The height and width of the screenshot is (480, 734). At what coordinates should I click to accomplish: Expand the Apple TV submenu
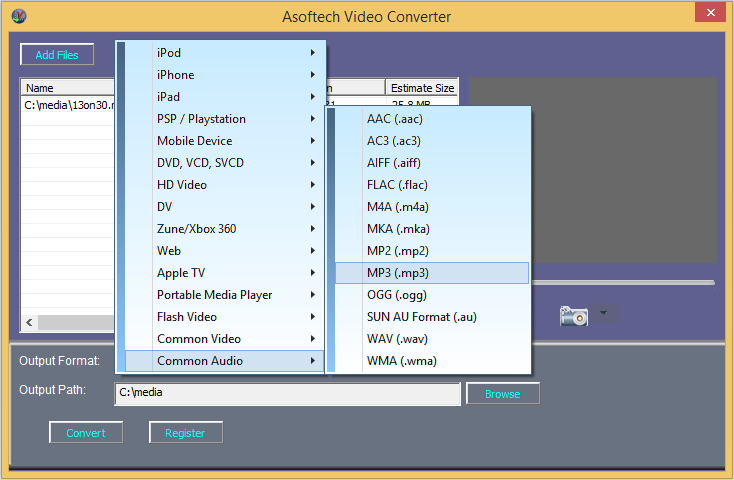pyautogui.click(x=225, y=273)
